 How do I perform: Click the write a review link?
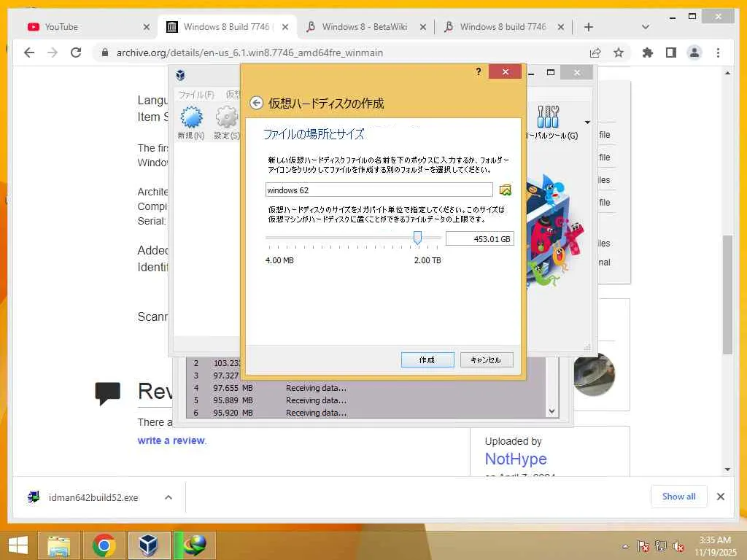pos(171,440)
